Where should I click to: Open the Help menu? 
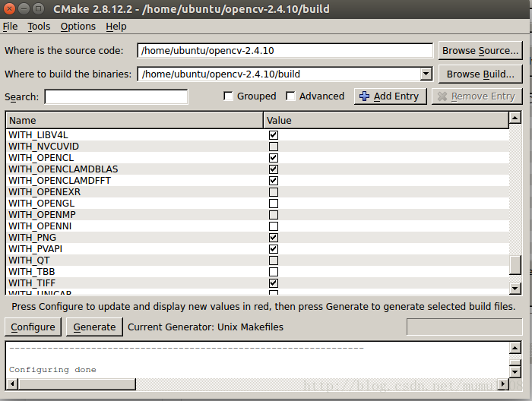[x=116, y=26]
